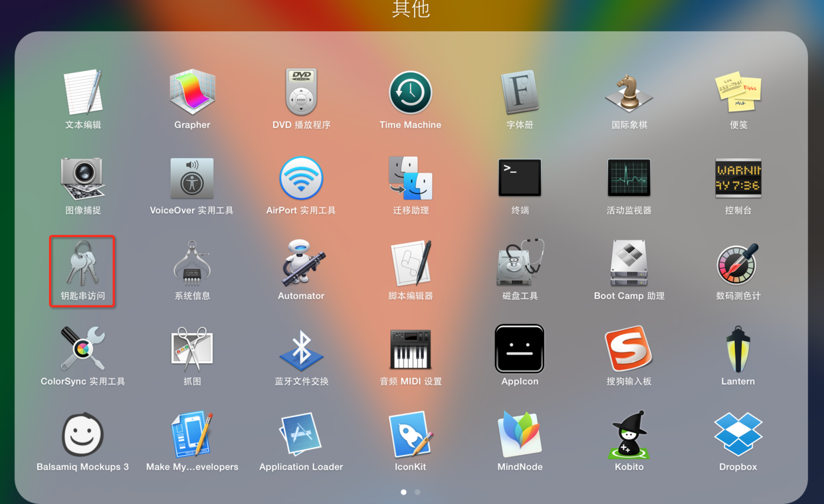This screenshot has width=824, height=504.
Task: Open Balsamiq Mockups 3
Action: point(83,435)
